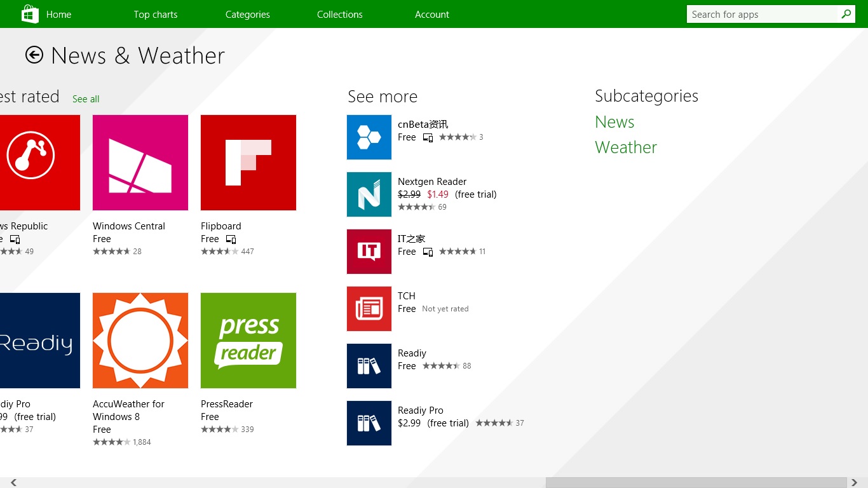Click the right arrow of horizontal scrollbar
Image resolution: width=868 pixels, height=488 pixels.
click(x=854, y=483)
